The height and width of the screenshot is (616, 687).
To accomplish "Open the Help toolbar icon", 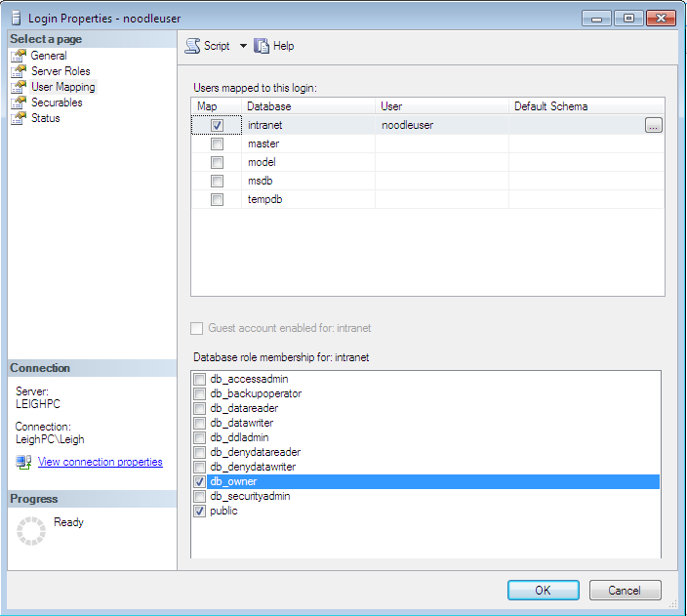I will 262,46.
